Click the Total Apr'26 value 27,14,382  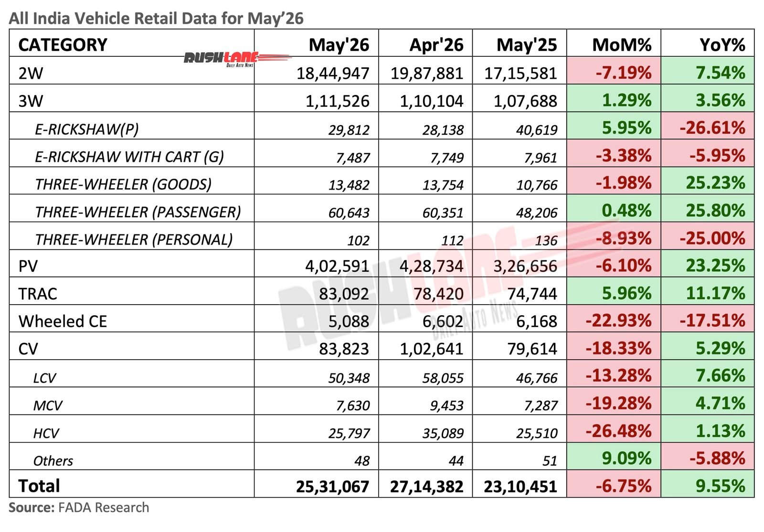coord(427,487)
